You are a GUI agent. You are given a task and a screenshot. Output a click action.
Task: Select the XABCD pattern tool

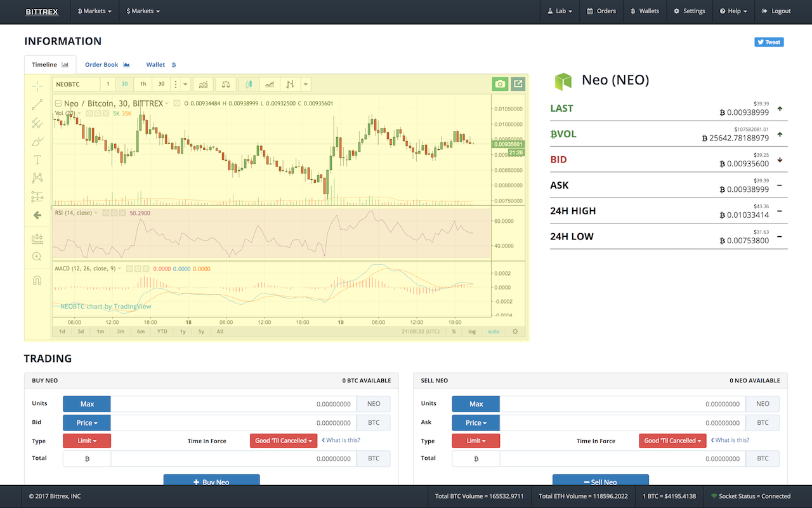[37, 178]
